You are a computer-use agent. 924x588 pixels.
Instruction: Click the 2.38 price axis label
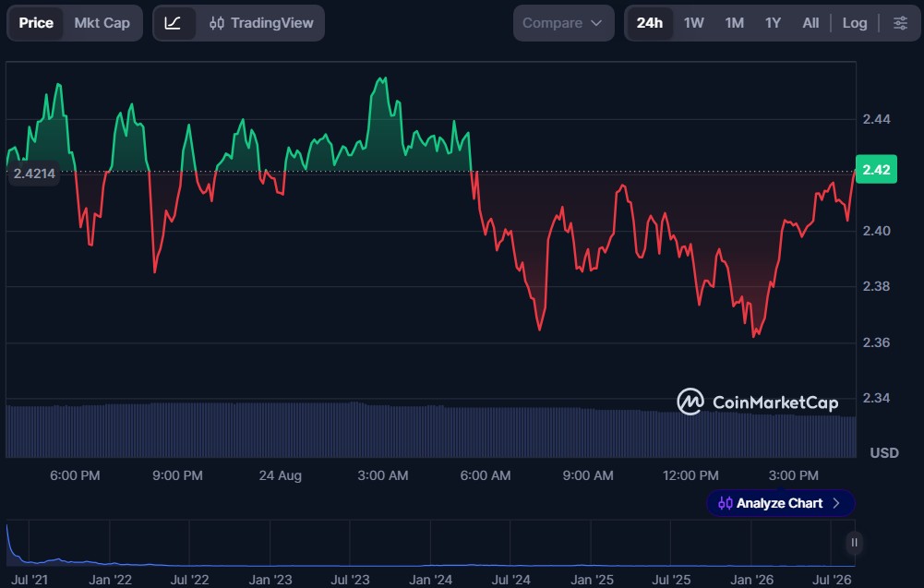[877, 286]
